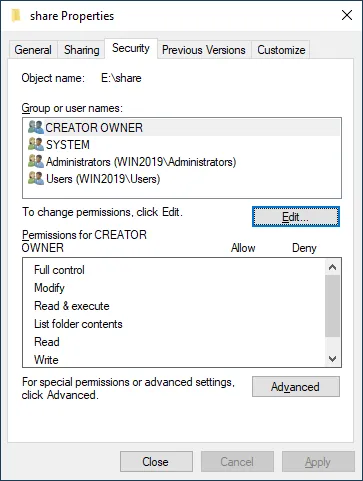Select the Full control permission row
The image size is (363, 481).
(x=173, y=270)
